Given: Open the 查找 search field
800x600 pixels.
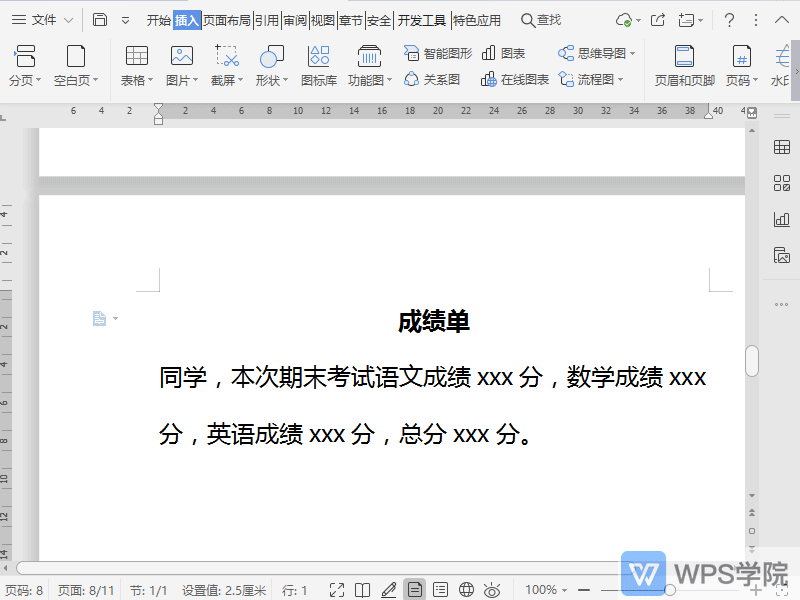Looking at the screenshot, I should coord(540,19).
